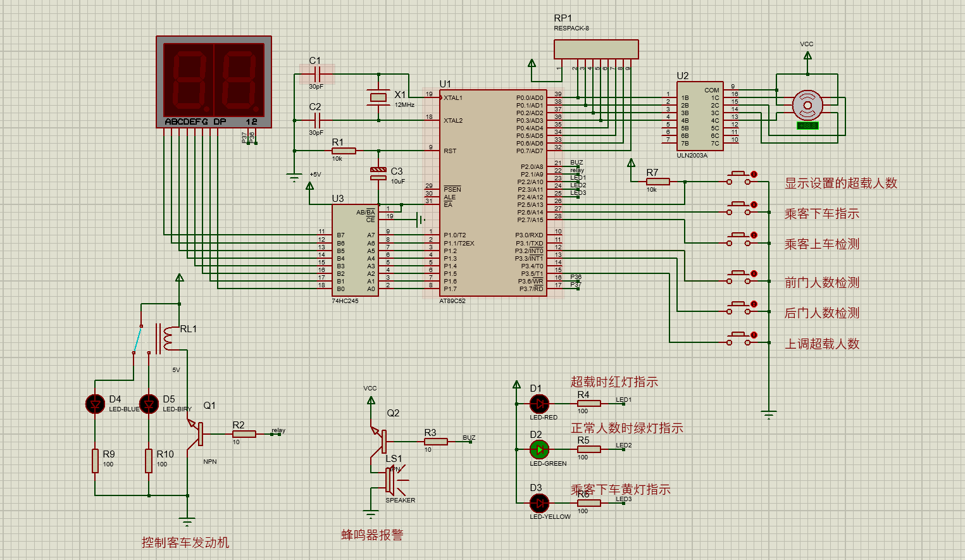Pick the C3 10uF electrolytic capacitor
The width and height of the screenshot is (965, 560).
[378, 173]
